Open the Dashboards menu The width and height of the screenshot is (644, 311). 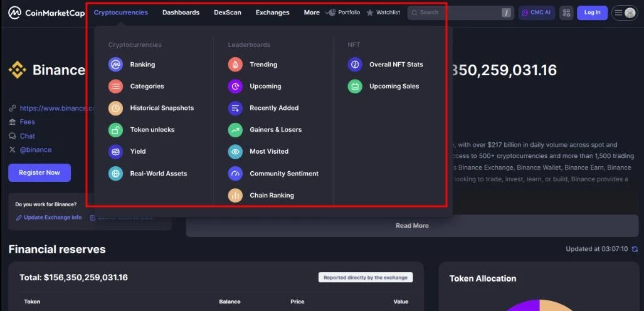181,13
